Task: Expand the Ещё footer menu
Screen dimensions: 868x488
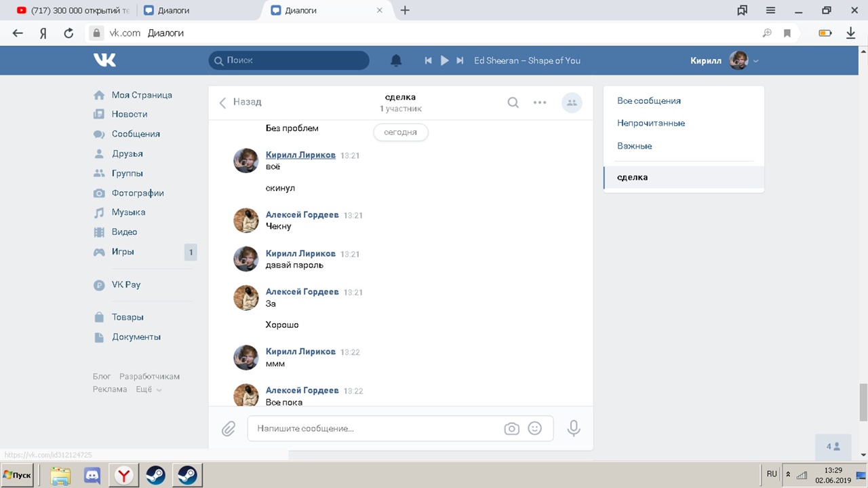Action: click(x=148, y=390)
